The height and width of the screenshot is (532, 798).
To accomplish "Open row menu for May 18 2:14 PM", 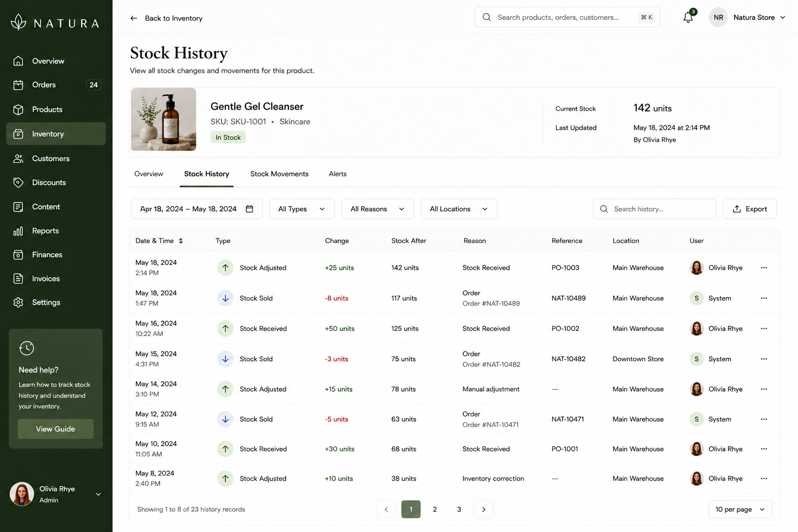I will point(764,268).
